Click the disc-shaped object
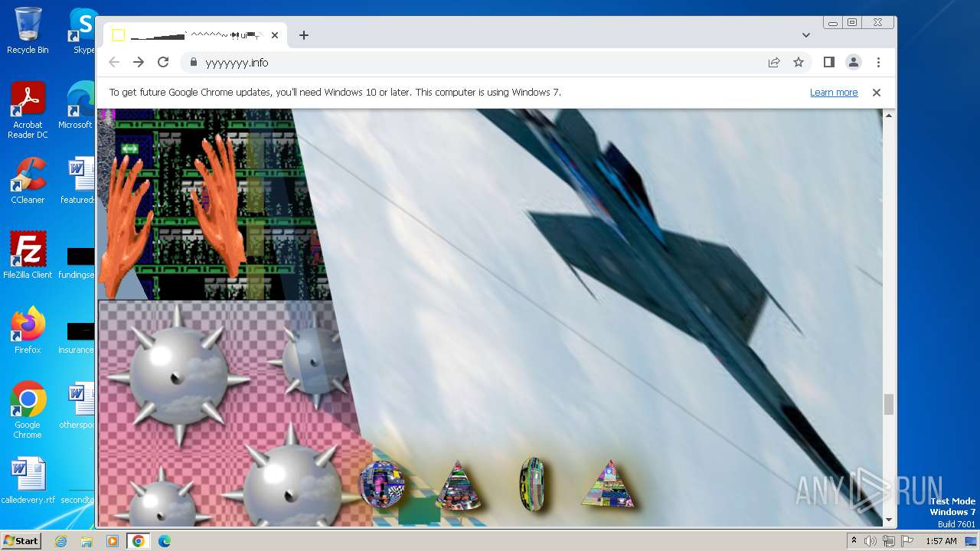Image resolution: width=980 pixels, height=551 pixels. 532,484
